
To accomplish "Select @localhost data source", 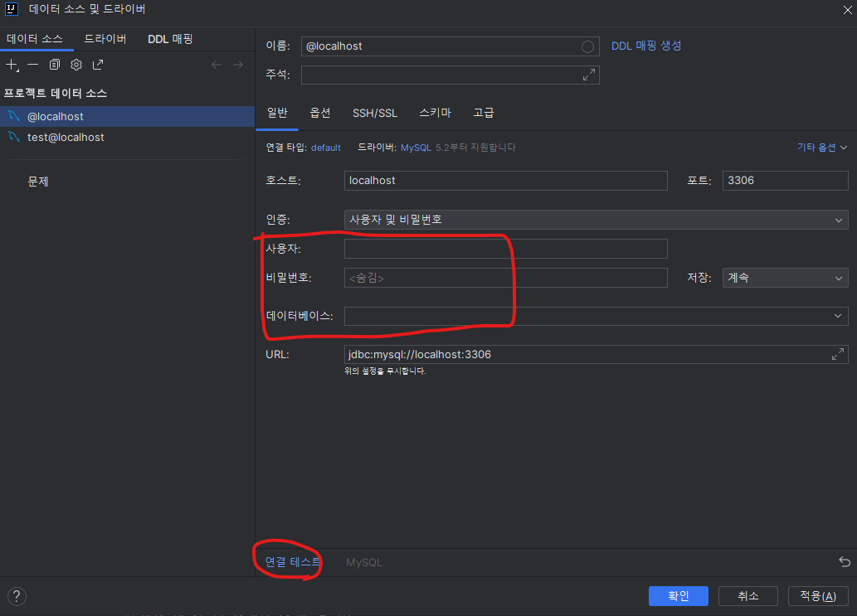I will click(128, 116).
